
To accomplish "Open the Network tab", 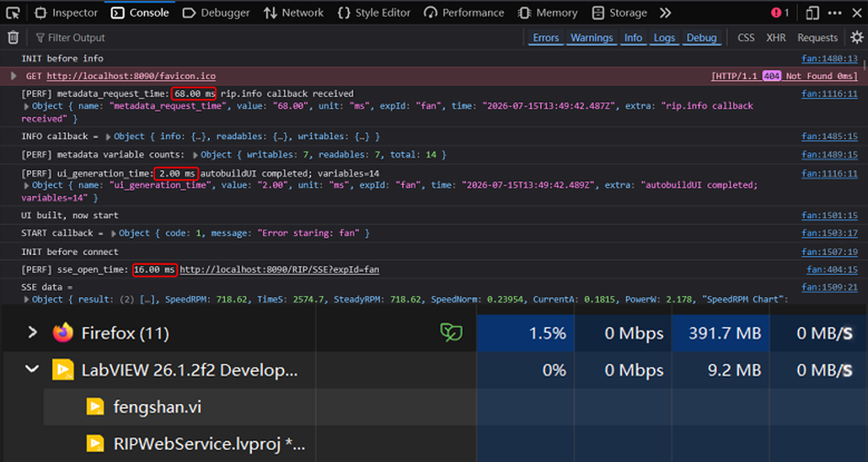I will click(x=294, y=13).
